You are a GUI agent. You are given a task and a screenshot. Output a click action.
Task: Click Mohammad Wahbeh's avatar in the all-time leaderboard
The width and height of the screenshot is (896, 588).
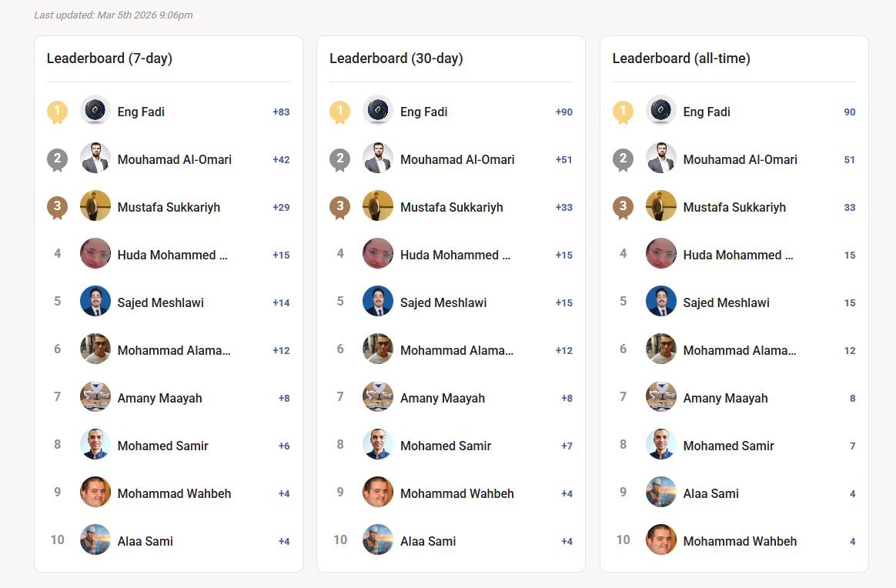point(661,540)
